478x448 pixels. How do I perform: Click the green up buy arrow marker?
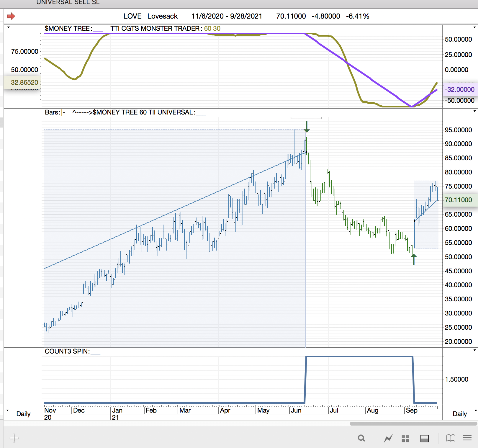click(x=414, y=259)
